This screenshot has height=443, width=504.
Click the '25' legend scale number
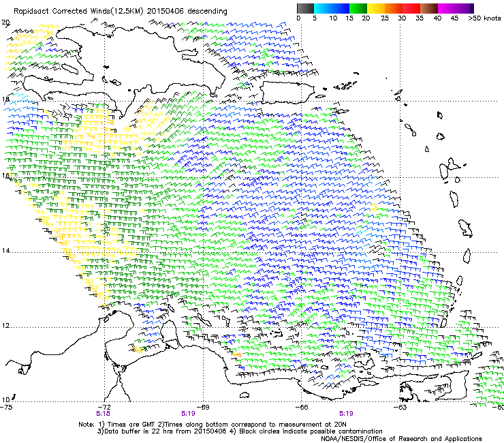[x=385, y=18]
